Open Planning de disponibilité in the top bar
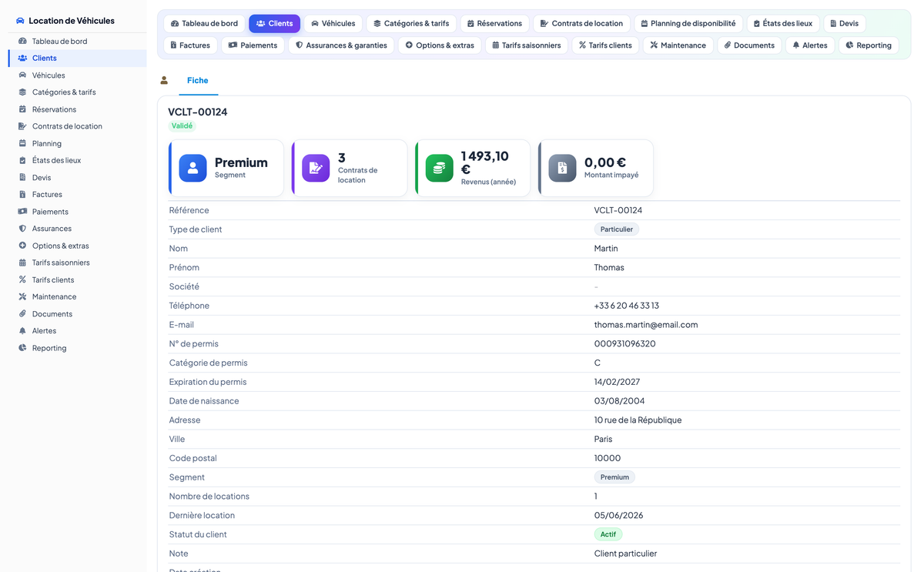 click(x=688, y=23)
